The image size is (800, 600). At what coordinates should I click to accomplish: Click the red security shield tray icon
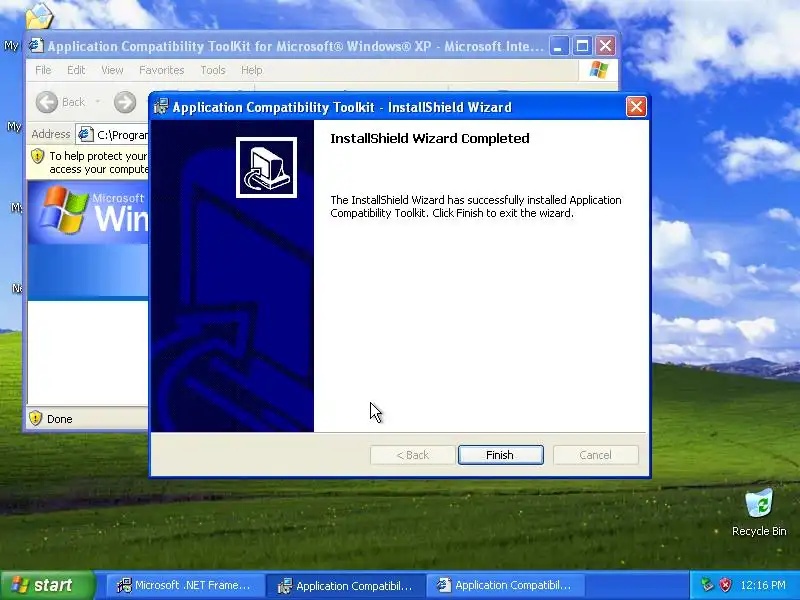[725, 585]
